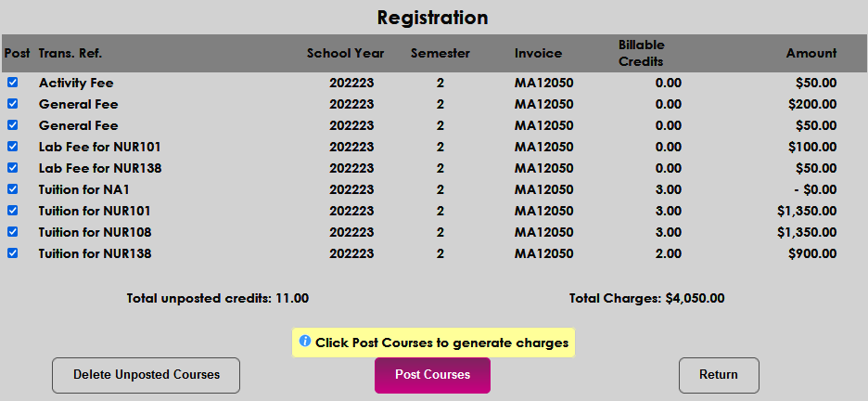Select the Tuition for NUR108 row label
This screenshot has width=868, height=401.
click(95, 232)
